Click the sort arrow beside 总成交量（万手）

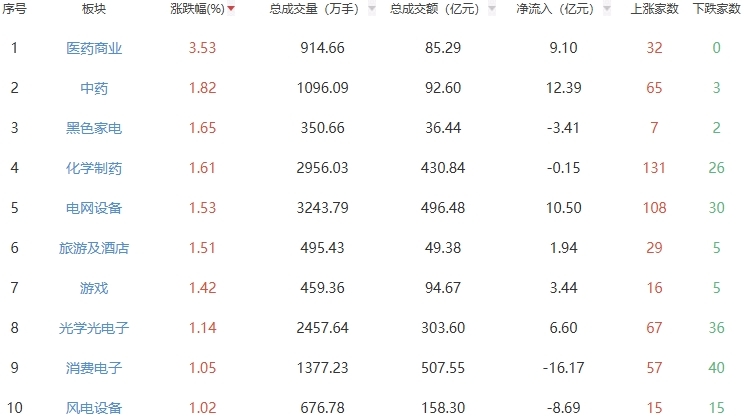pyautogui.click(x=372, y=9)
